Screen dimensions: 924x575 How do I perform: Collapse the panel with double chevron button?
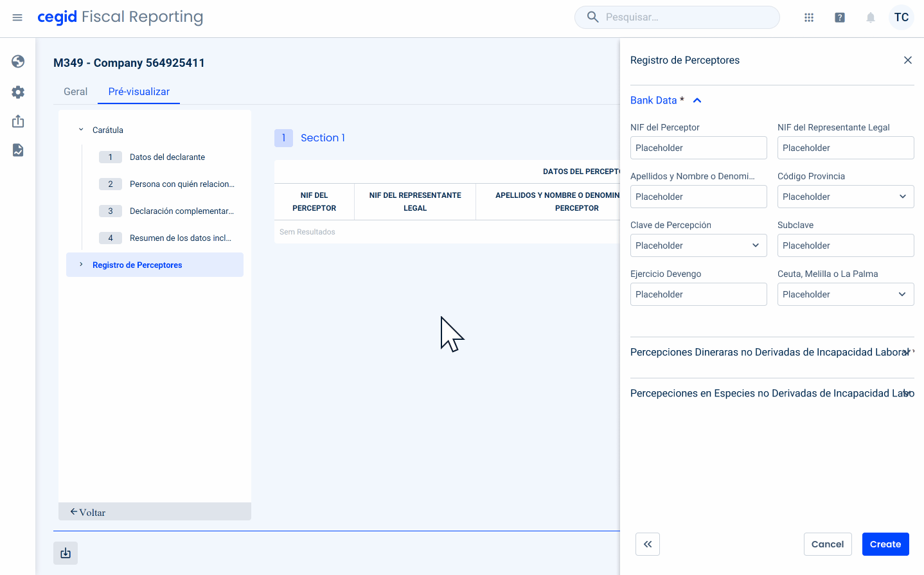(x=648, y=544)
